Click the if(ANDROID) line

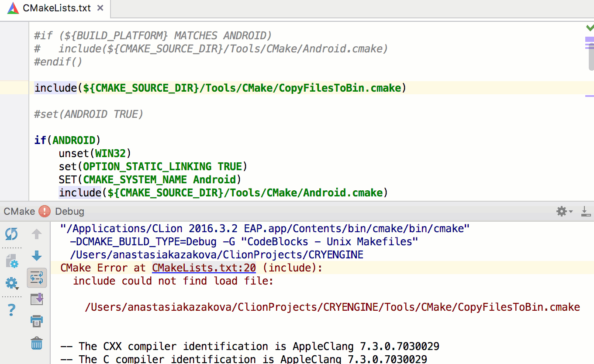(67, 141)
